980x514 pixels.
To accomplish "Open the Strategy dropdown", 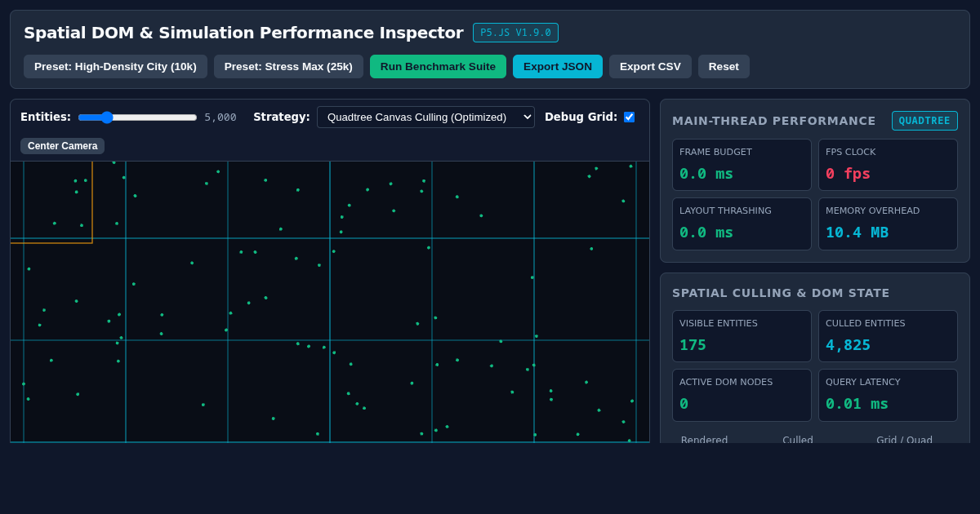I will click(425, 117).
